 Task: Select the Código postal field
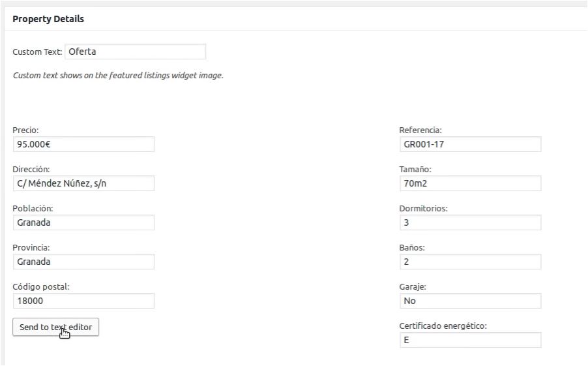(x=83, y=301)
